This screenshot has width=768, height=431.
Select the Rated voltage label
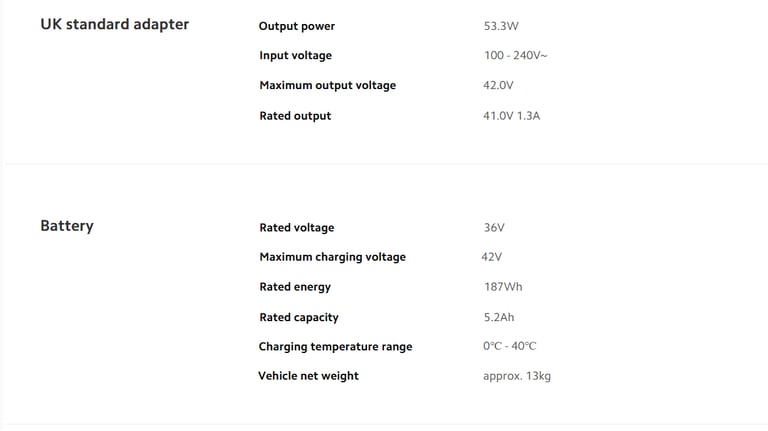(x=297, y=228)
